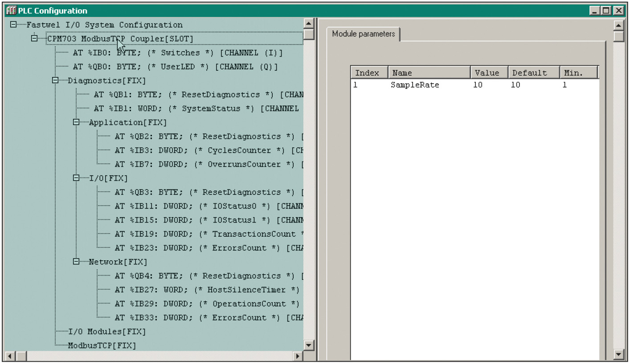Collapse the Application[FIX] branch

click(x=76, y=122)
